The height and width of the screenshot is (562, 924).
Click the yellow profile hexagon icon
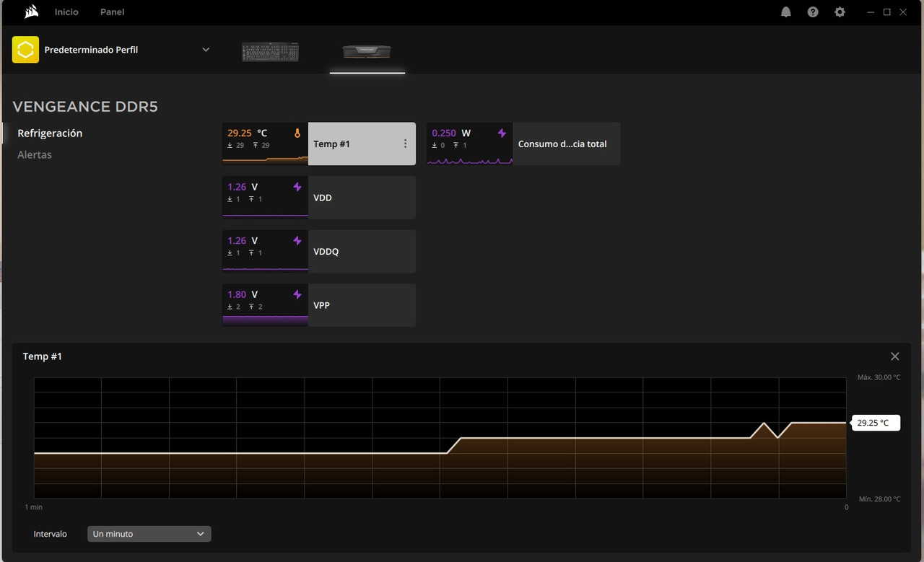[25, 50]
